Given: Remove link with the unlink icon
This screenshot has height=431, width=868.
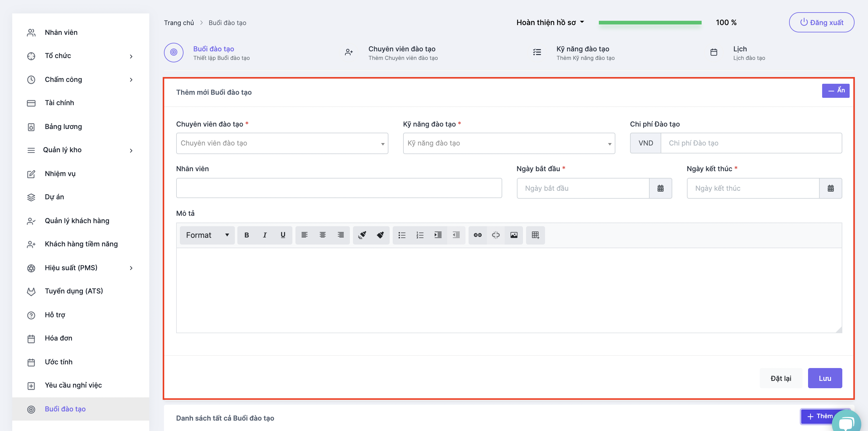Looking at the screenshot, I should tap(496, 235).
